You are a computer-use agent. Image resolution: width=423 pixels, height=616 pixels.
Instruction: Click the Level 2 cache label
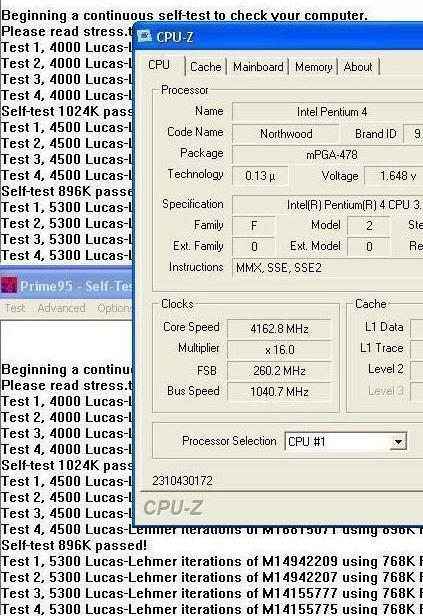[x=386, y=369]
